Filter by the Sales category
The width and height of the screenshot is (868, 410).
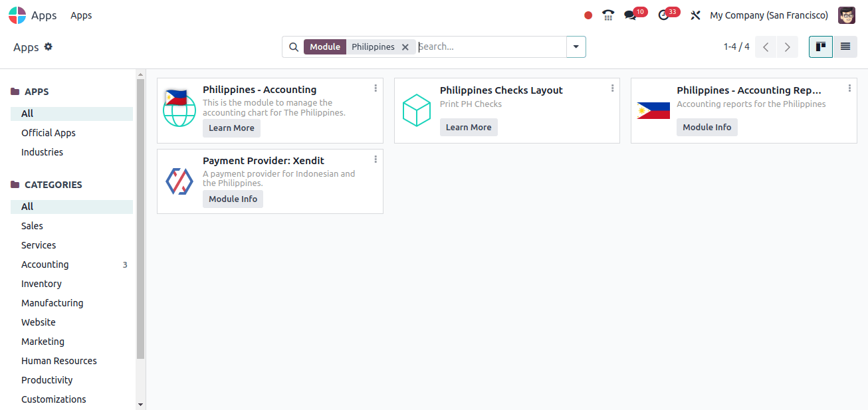click(72, 226)
